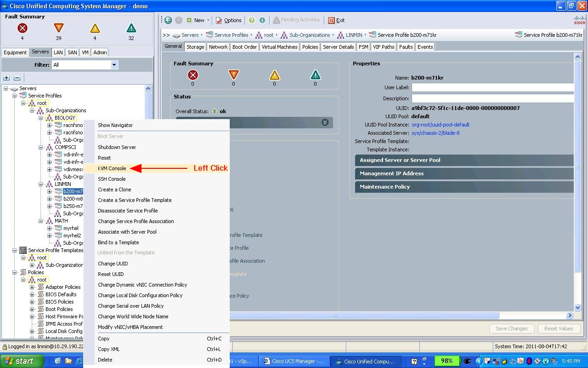The image size is (588, 368).
Task: Collapse the Service Profile Templates node
Action: pyautogui.click(x=14, y=250)
